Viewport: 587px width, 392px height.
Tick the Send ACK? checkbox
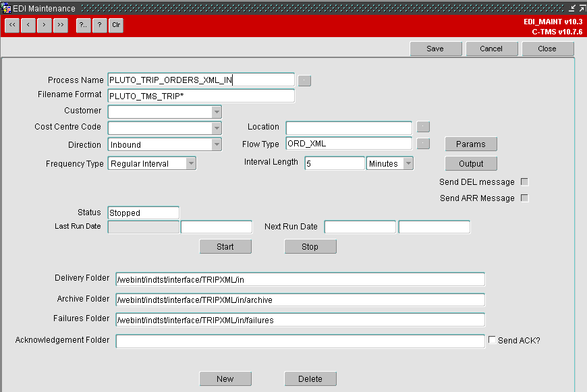tap(492, 340)
